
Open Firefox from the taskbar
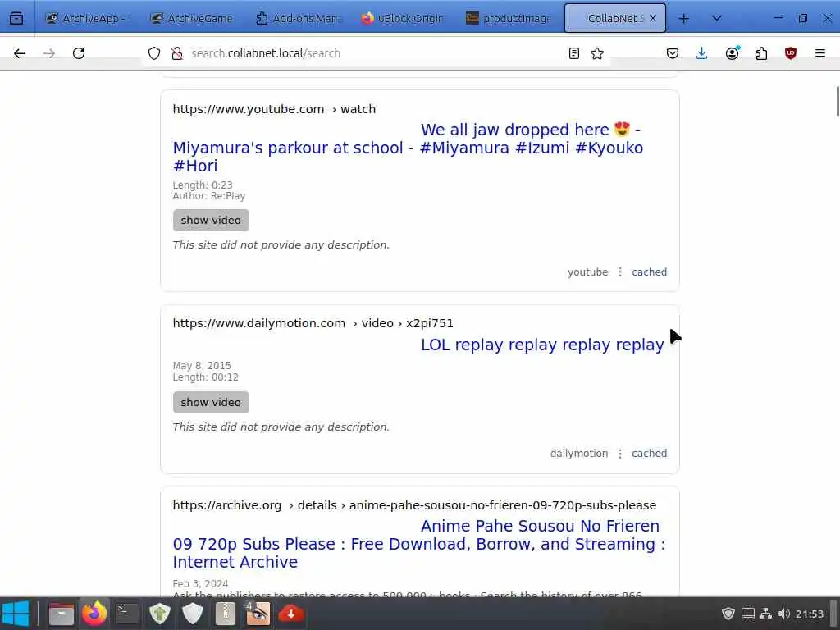coord(94,614)
